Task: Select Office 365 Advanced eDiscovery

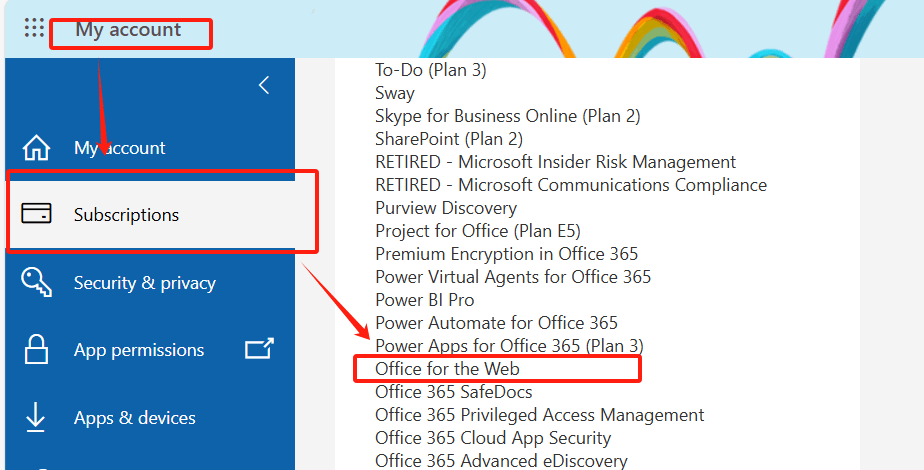Action: tap(501, 461)
